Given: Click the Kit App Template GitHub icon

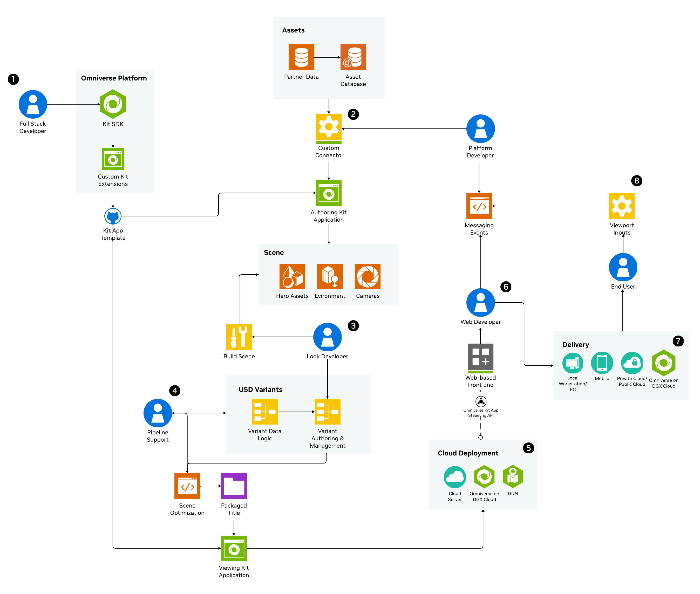Looking at the screenshot, I should pos(113,216).
